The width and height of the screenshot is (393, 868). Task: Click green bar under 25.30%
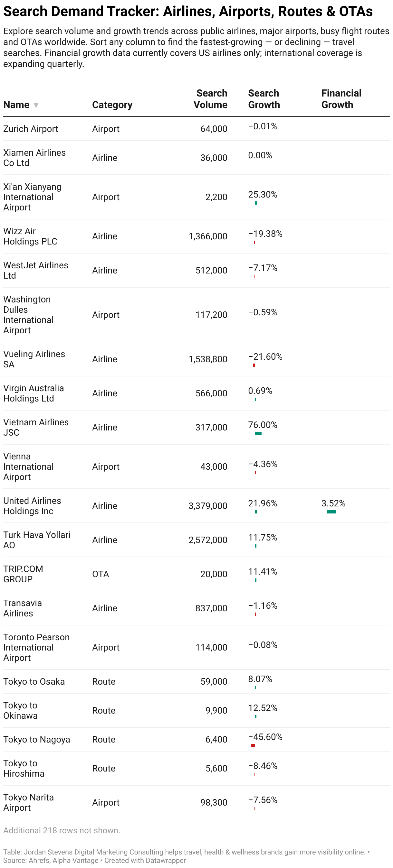pyautogui.click(x=256, y=203)
